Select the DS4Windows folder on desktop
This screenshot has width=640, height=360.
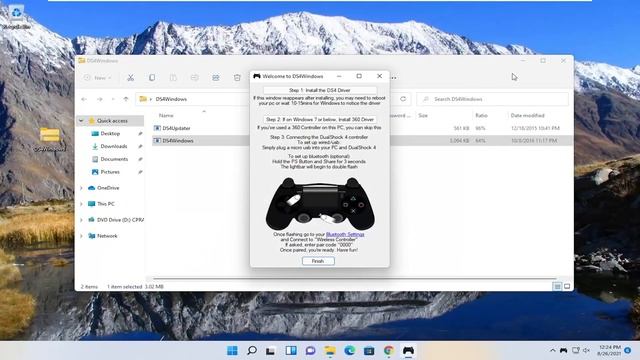tap(50, 139)
